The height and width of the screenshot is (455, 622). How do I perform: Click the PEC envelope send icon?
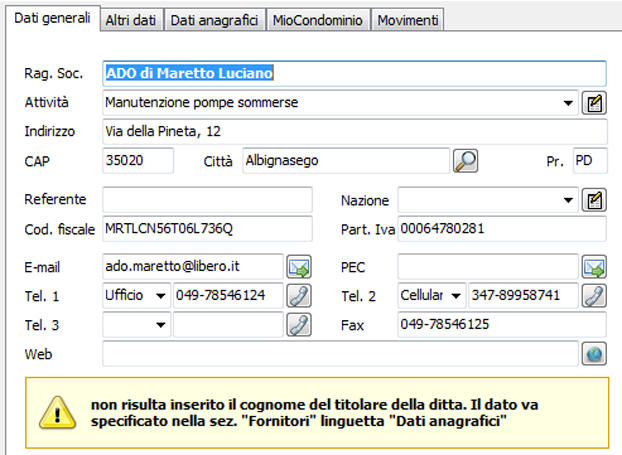coord(594,267)
